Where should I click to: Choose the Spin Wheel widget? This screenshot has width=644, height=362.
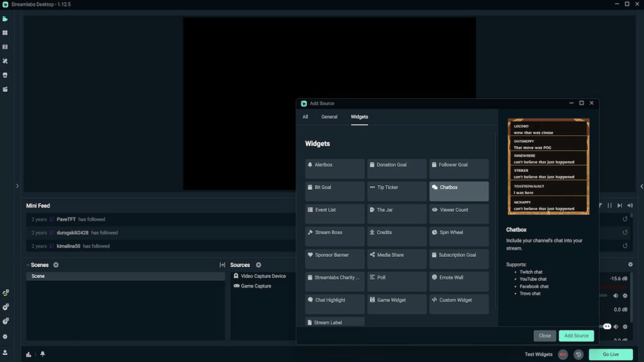pos(458,236)
